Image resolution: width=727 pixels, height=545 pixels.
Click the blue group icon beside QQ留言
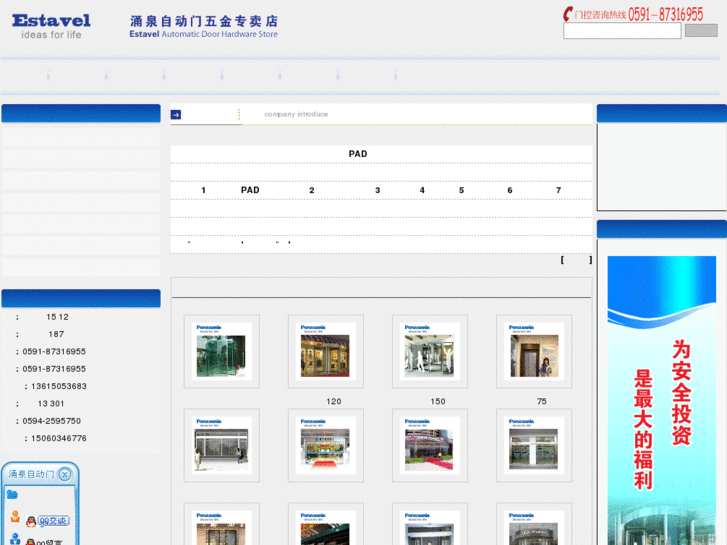click(x=15, y=539)
